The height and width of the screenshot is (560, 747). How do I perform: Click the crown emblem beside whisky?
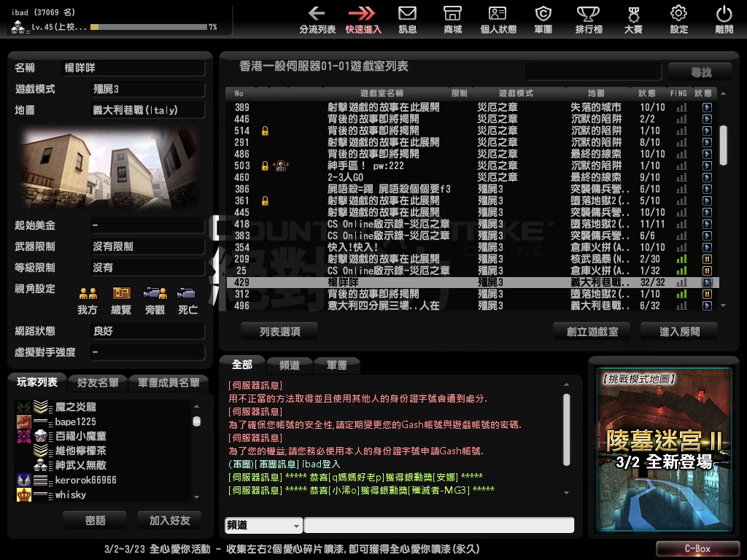pyautogui.click(x=24, y=495)
